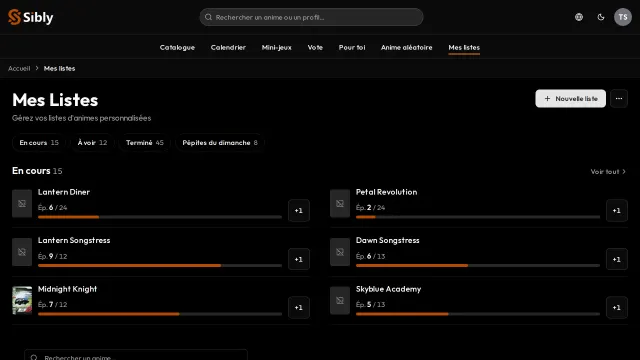Open Petal Revolution placeholder thumbnail
640x360 pixels.
tap(340, 203)
